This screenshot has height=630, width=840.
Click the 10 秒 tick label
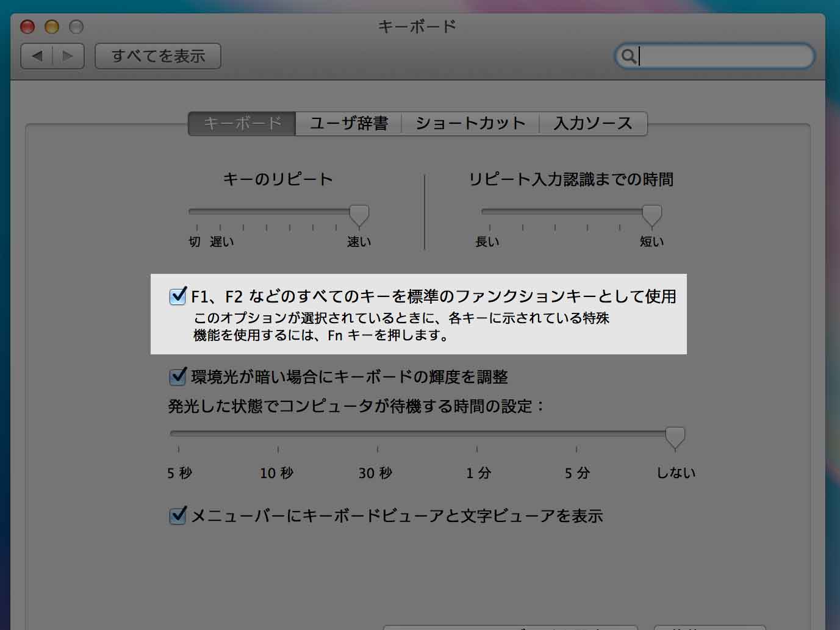coord(277,473)
